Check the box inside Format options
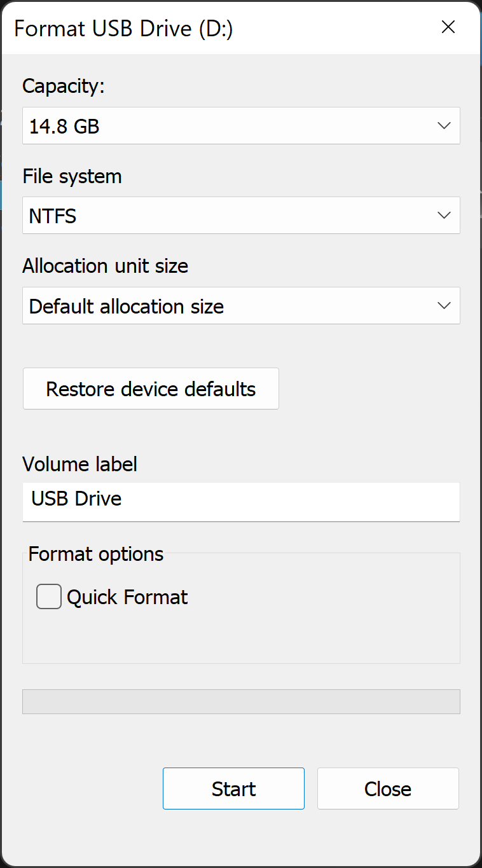 (x=48, y=596)
